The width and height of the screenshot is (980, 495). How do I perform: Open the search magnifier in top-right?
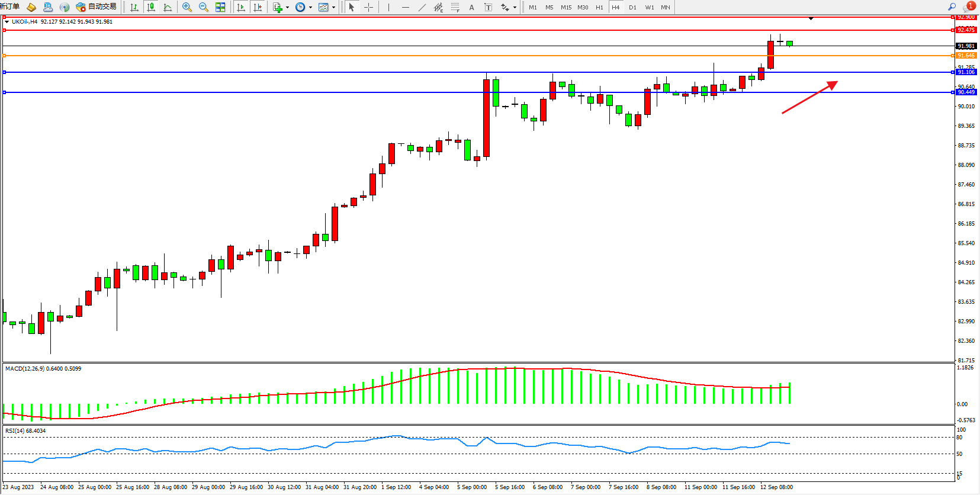(952, 7)
